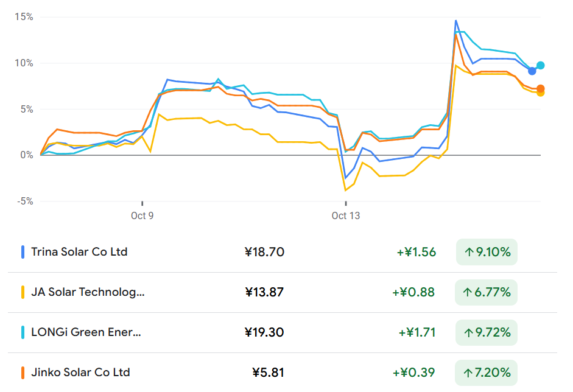Click the orange color bar beside Jinko Solar
This screenshot has width=573, height=392.
(23, 373)
